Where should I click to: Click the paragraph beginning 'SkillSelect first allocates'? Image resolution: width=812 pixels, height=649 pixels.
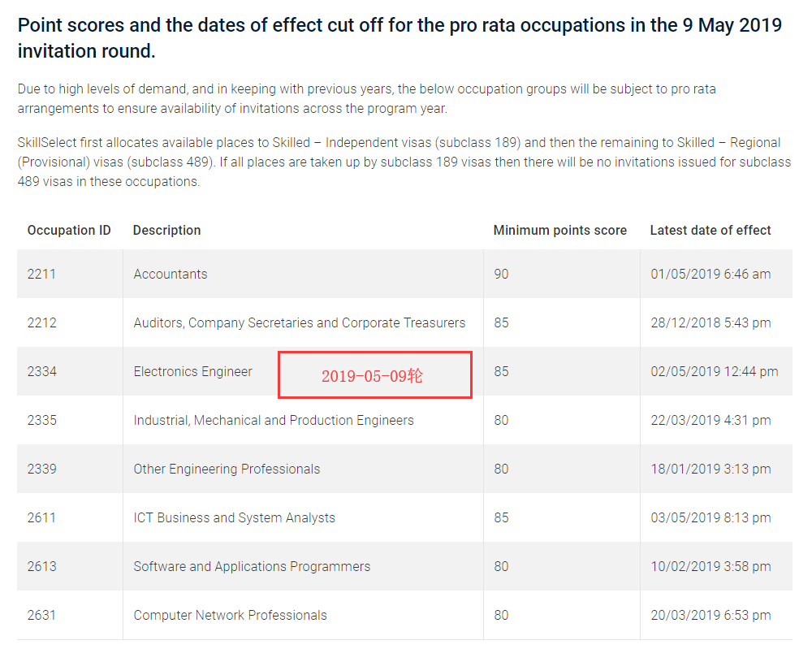[404, 162]
